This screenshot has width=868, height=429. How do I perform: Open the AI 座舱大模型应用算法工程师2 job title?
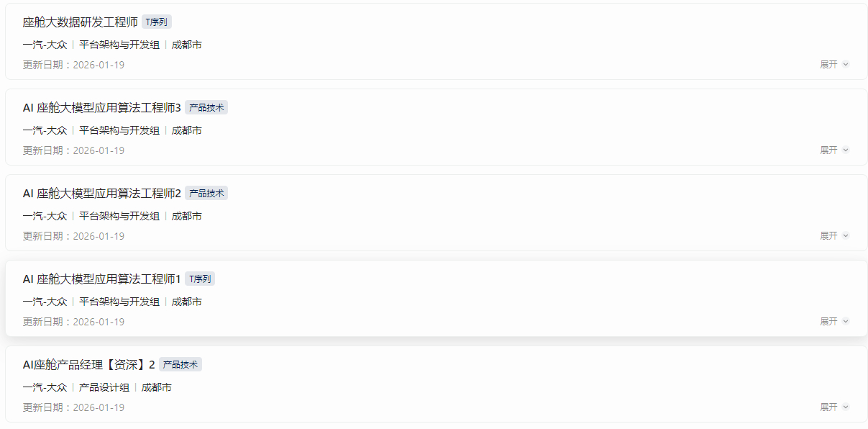101,194
